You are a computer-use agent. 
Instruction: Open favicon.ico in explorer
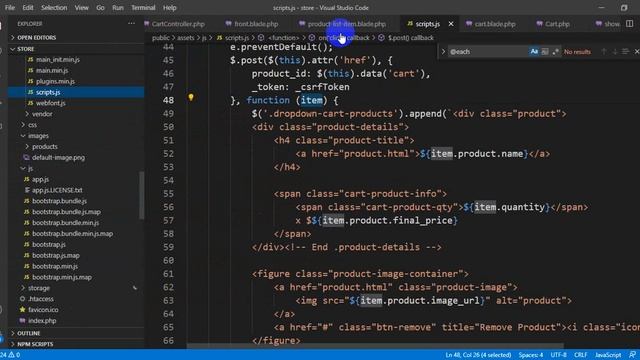click(x=43, y=310)
